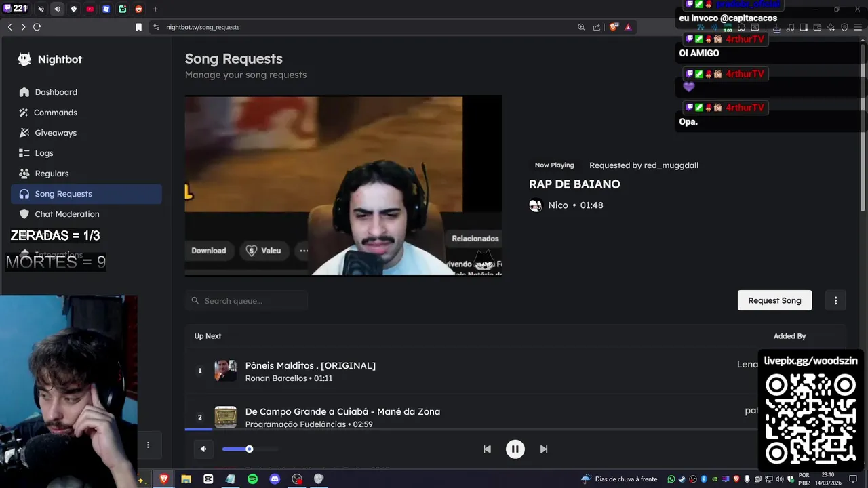
Task: Go back to the previous song
Action: [487, 449]
